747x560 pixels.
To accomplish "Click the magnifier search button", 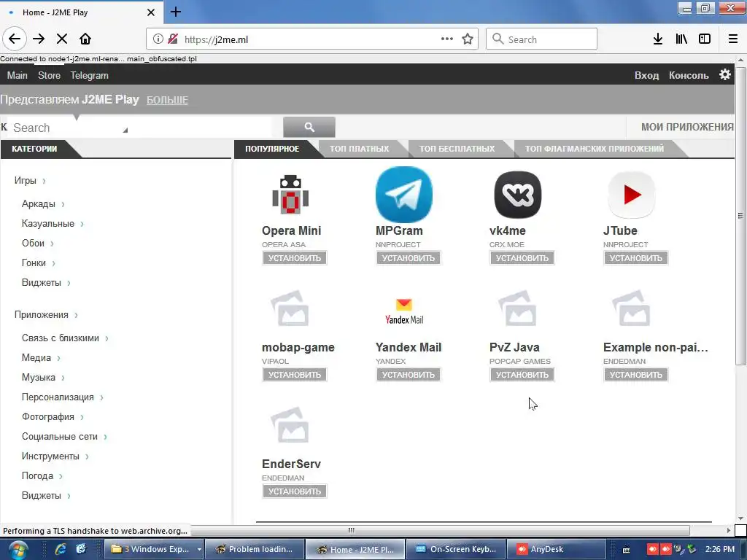I will 309,127.
